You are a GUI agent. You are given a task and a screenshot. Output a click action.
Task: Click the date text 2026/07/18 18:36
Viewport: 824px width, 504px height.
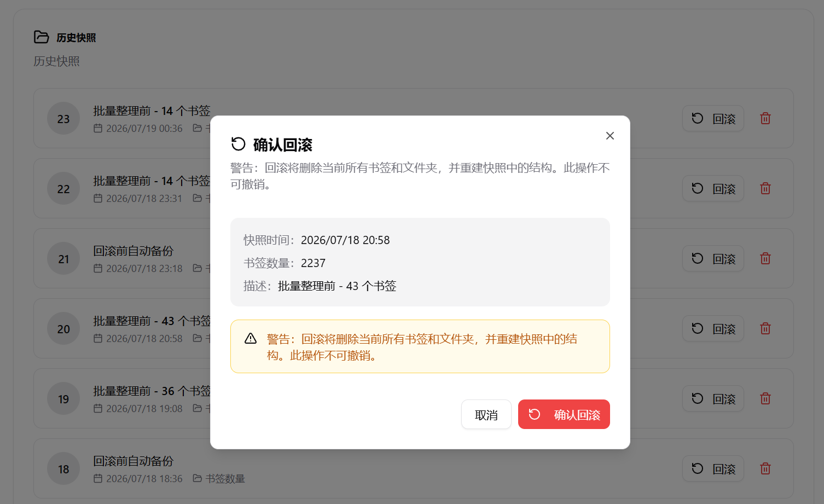[x=144, y=479]
